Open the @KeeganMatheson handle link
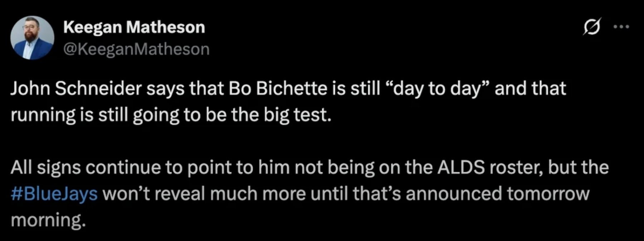The height and width of the screenshot is (241, 644). (136, 49)
